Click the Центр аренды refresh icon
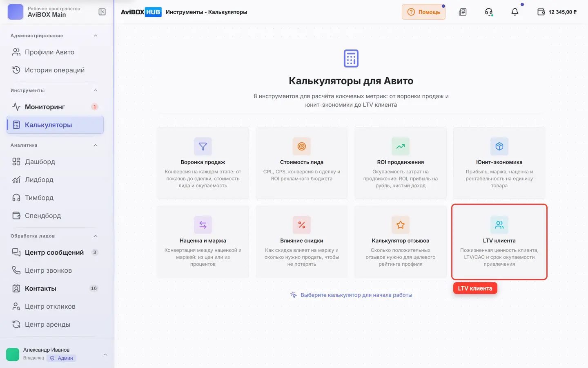Viewport: 588px width, 368px height. pos(16,324)
